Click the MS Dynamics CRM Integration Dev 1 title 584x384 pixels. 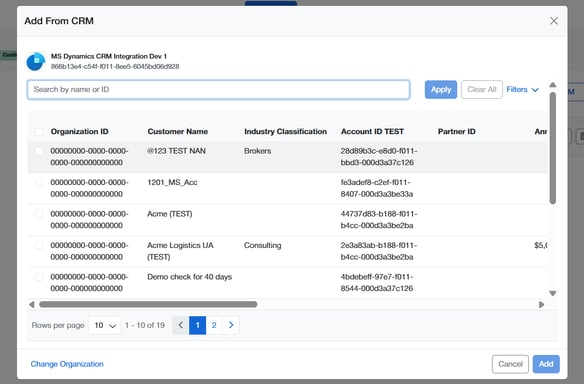click(109, 56)
